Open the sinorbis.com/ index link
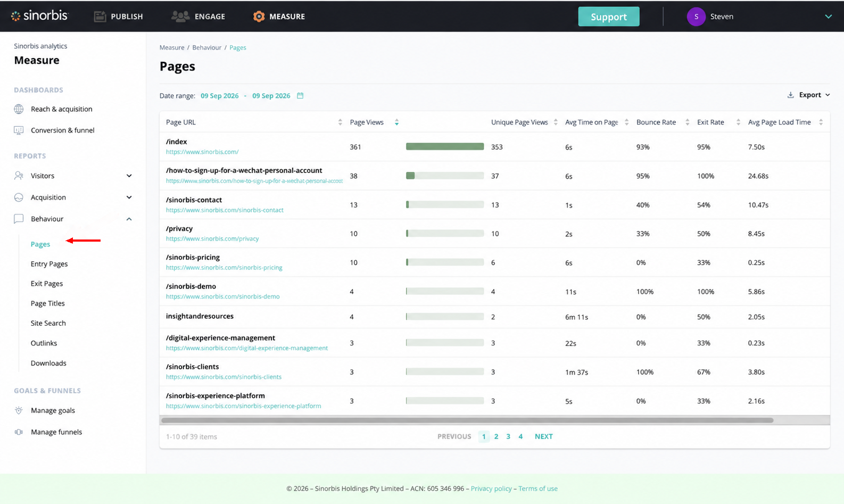 coord(202,152)
